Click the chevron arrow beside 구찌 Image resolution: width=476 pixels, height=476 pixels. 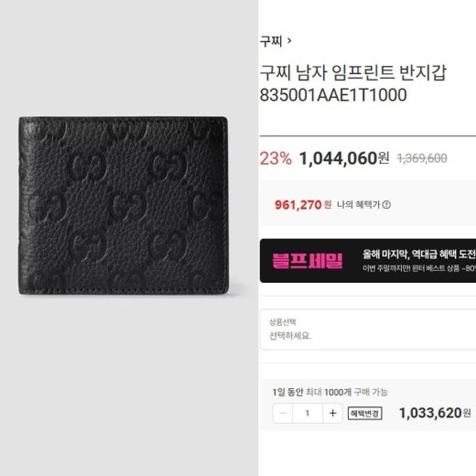[x=289, y=40]
